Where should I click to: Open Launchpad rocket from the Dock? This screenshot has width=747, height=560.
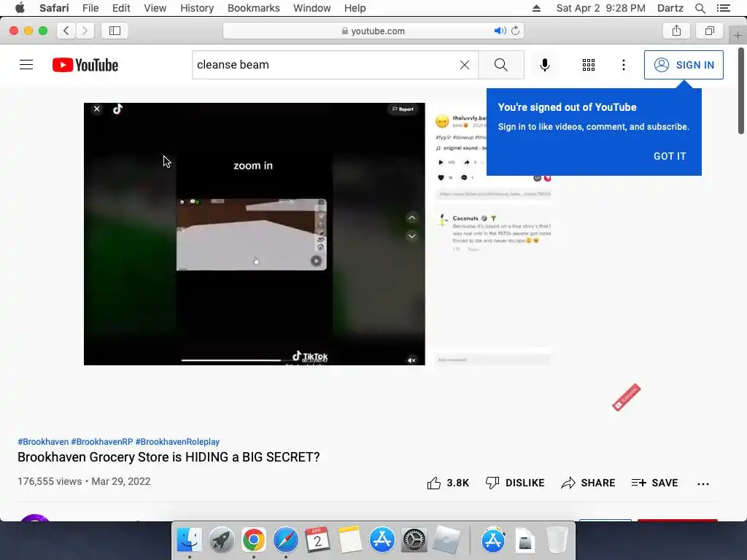[x=222, y=540]
